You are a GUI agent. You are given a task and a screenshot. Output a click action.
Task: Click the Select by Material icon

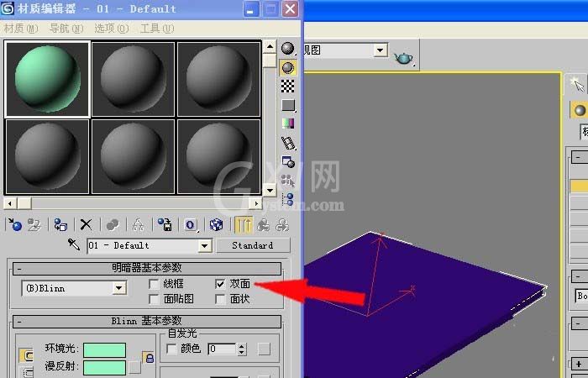288,181
